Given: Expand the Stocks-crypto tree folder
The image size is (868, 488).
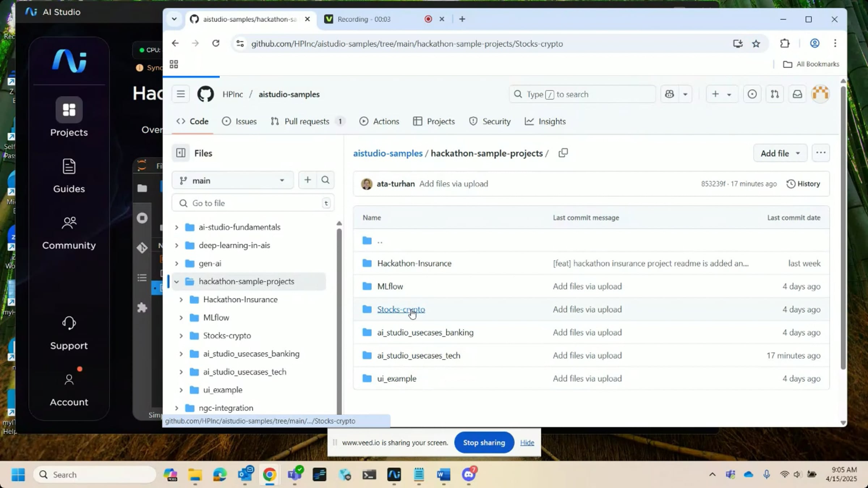Looking at the screenshot, I should click(x=181, y=336).
